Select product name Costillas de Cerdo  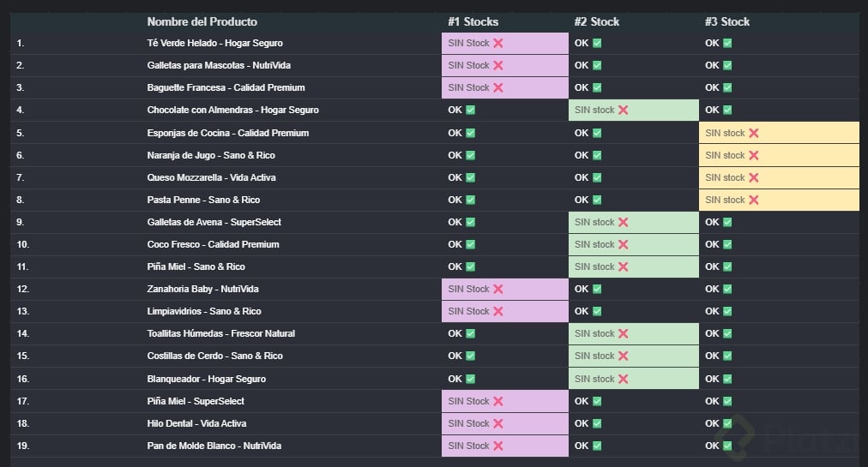[x=214, y=356]
